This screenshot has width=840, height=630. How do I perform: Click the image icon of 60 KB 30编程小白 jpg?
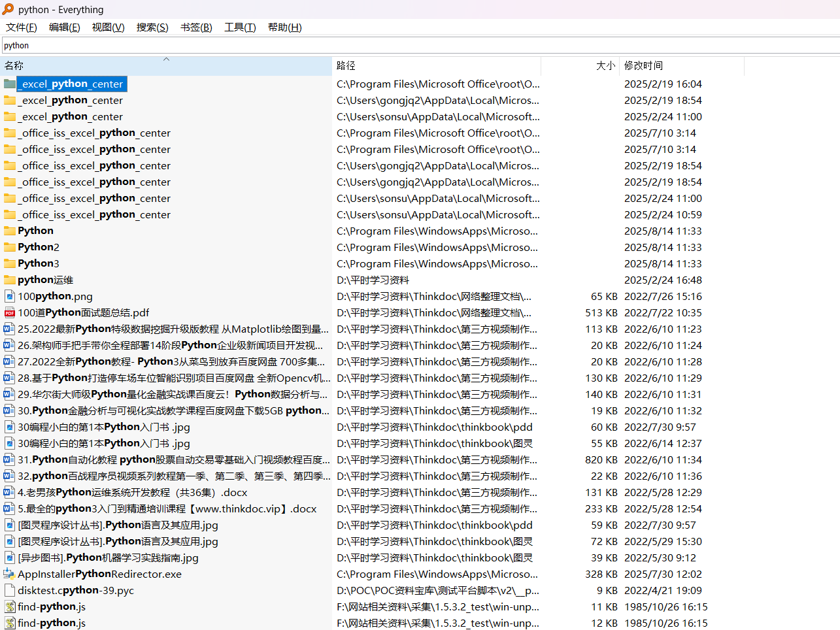[9, 427]
